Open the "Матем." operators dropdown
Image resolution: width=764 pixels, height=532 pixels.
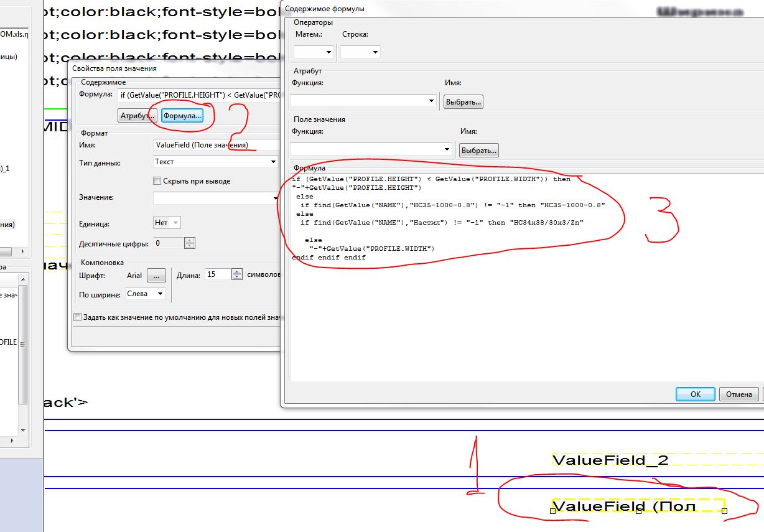[314, 52]
